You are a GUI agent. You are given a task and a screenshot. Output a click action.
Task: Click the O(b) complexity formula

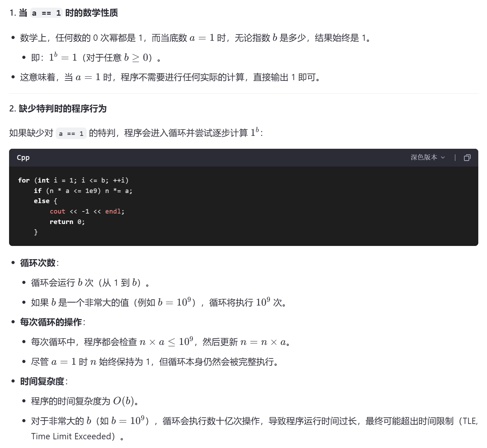[x=123, y=401]
